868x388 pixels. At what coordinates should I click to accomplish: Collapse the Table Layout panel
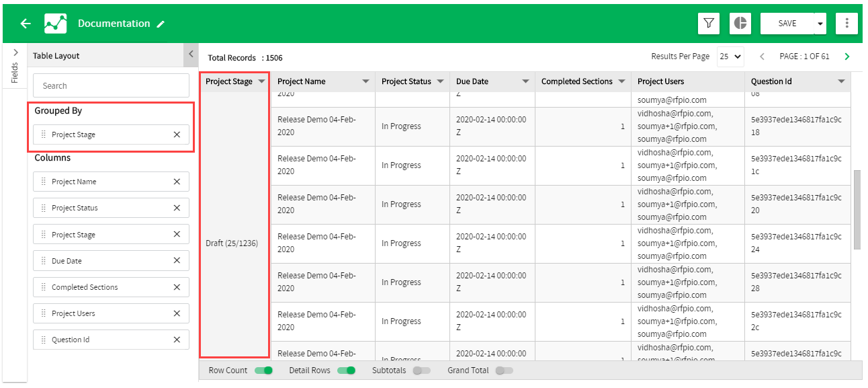tap(191, 54)
